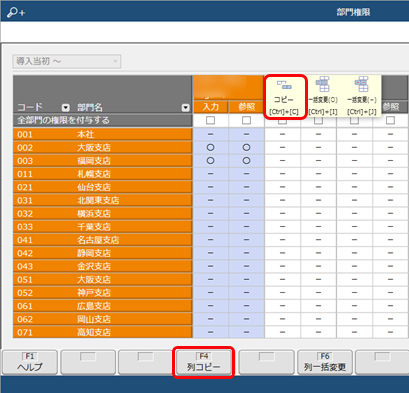
Task: Open the 導入当初 ～ period dropdown
Action: tap(67, 61)
